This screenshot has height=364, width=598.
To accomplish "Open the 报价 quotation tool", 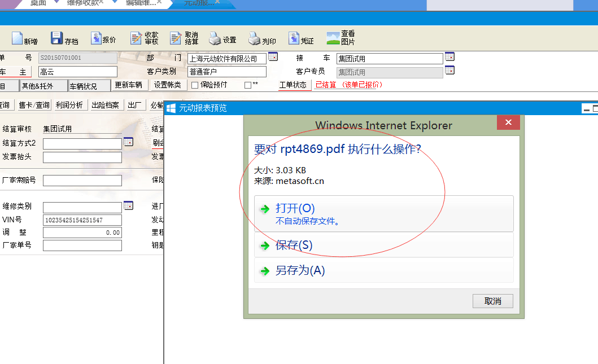I will tap(95, 38).
